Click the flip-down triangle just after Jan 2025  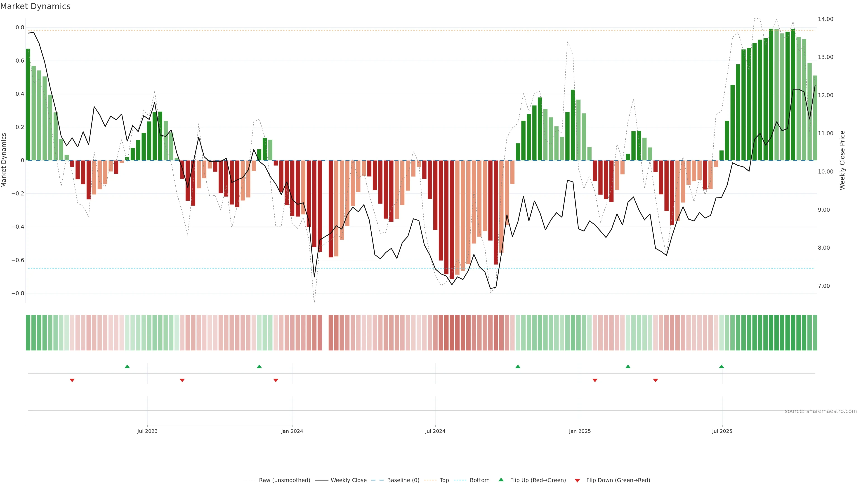point(595,380)
